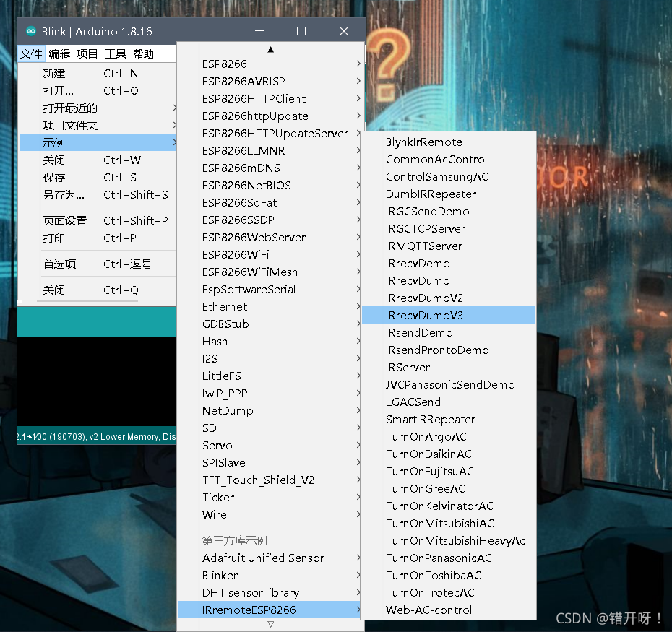Open ESP8266WiFi examples submenu
672x632 pixels.
click(270, 255)
